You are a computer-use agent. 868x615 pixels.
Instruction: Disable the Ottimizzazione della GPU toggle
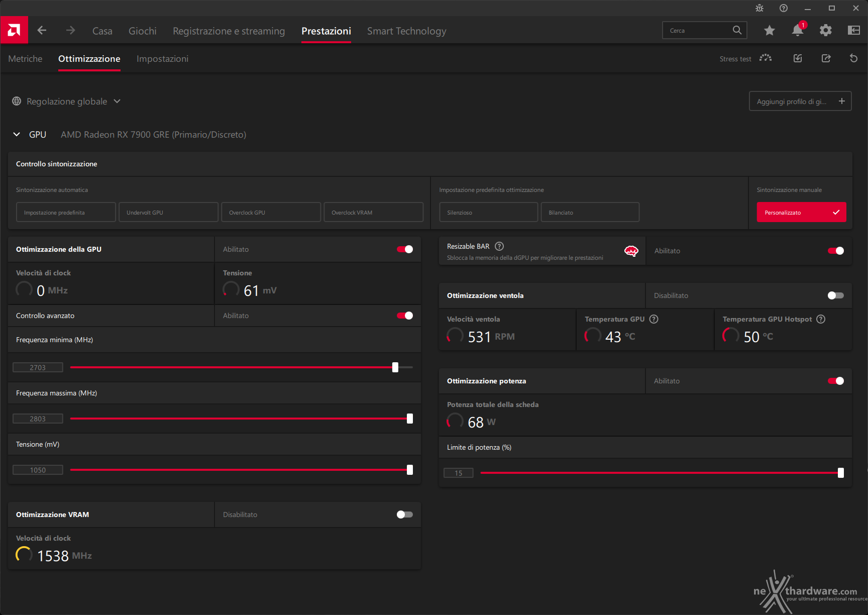pyautogui.click(x=405, y=249)
